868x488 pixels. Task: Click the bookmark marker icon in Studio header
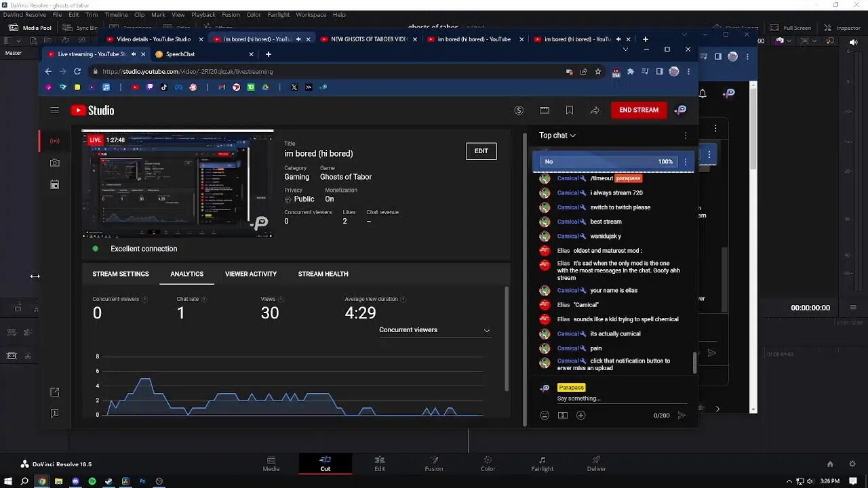570,110
